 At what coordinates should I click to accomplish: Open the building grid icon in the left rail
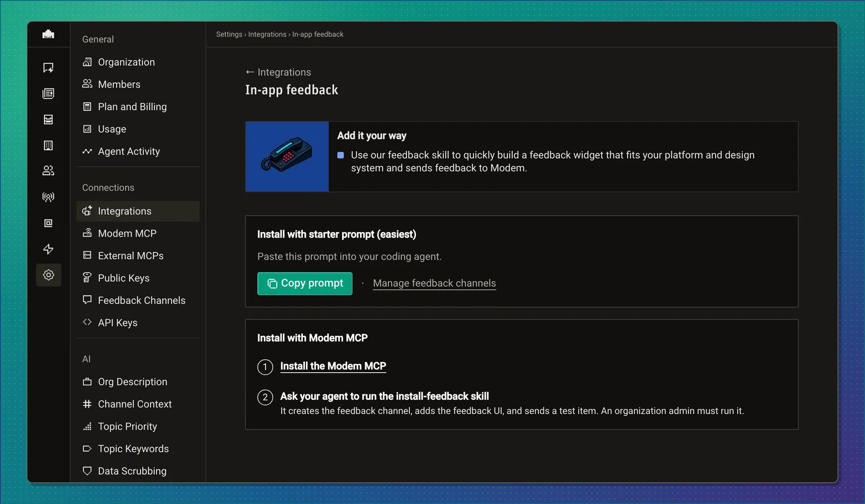point(48,145)
